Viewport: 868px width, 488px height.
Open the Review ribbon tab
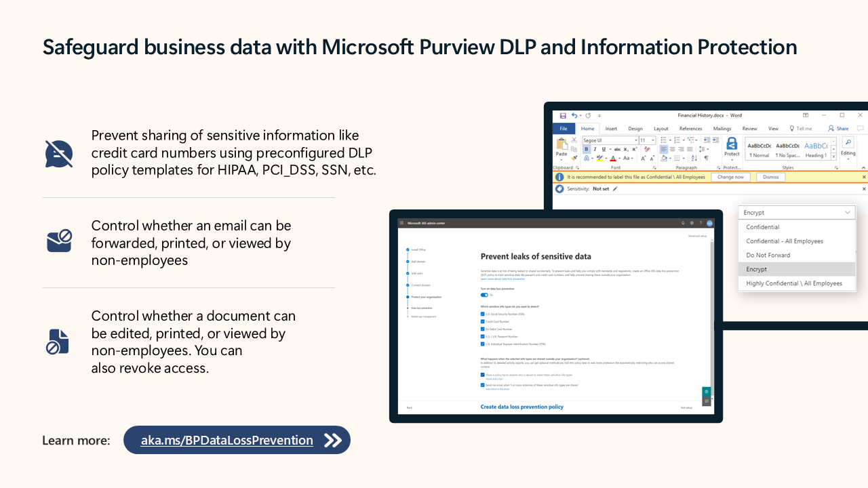click(749, 129)
